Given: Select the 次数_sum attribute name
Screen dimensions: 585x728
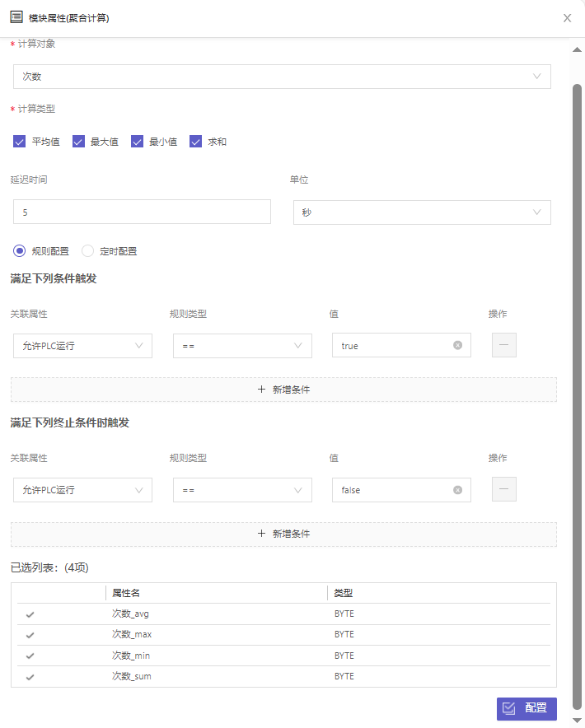Looking at the screenshot, I should [132, 676].
